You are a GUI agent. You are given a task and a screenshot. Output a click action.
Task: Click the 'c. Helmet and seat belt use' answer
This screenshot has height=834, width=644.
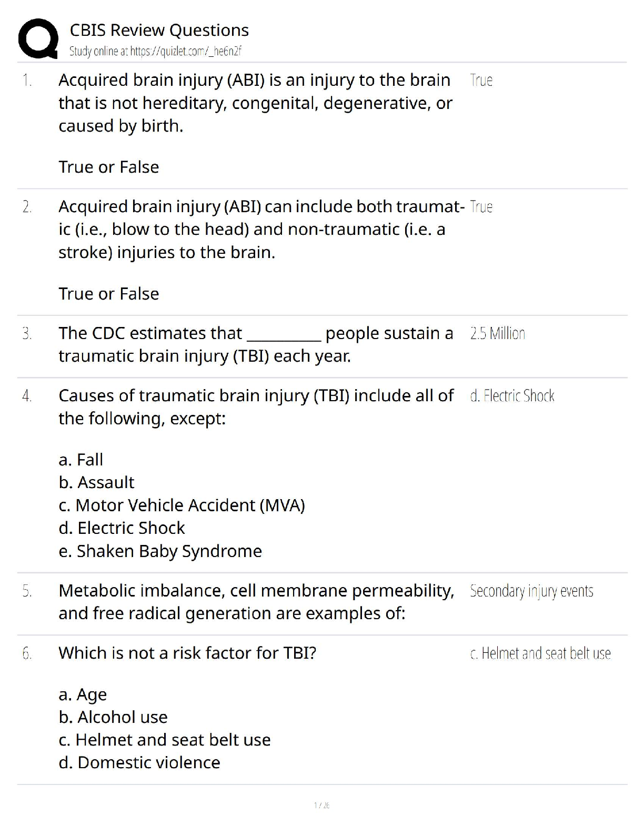click(x=540, y=653)
